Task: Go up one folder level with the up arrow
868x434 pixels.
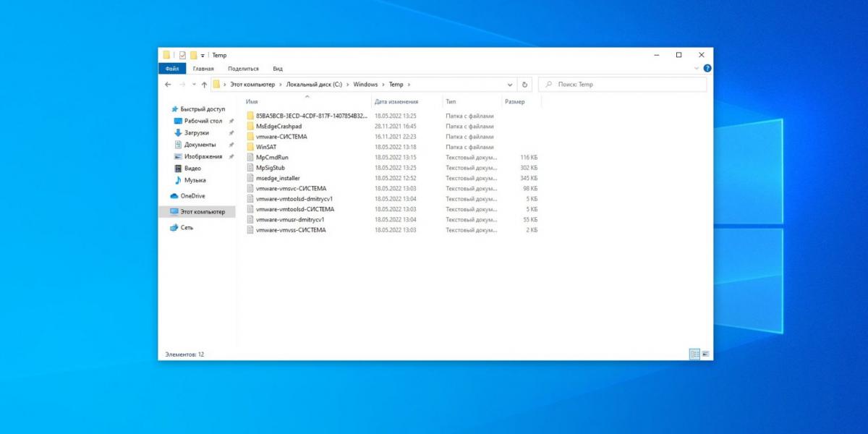Action: click(x=205, y=85)
